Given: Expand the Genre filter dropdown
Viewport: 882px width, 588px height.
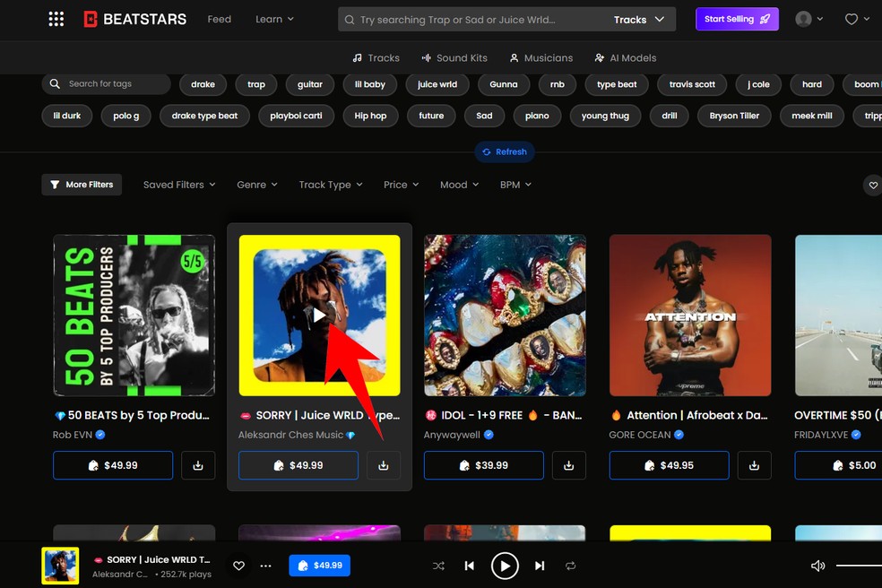Looking at the screenshot, I should point(257,185).
